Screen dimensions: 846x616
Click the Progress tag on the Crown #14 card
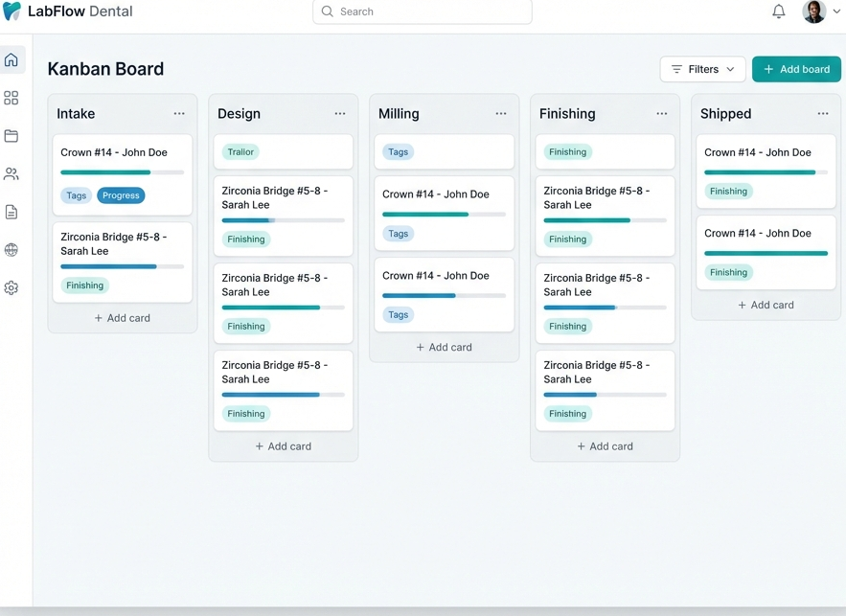pyautogui.click(x=121, y=194)
